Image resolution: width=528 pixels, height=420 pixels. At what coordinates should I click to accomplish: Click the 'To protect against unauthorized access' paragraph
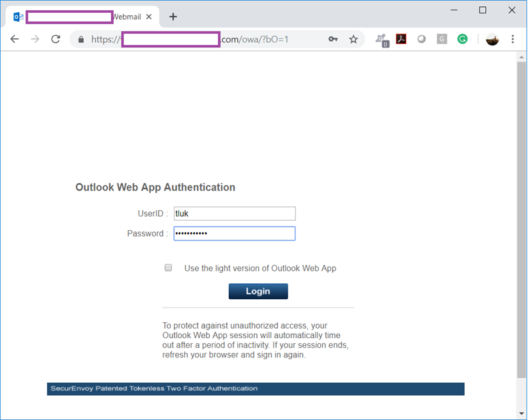coord(256,340)
